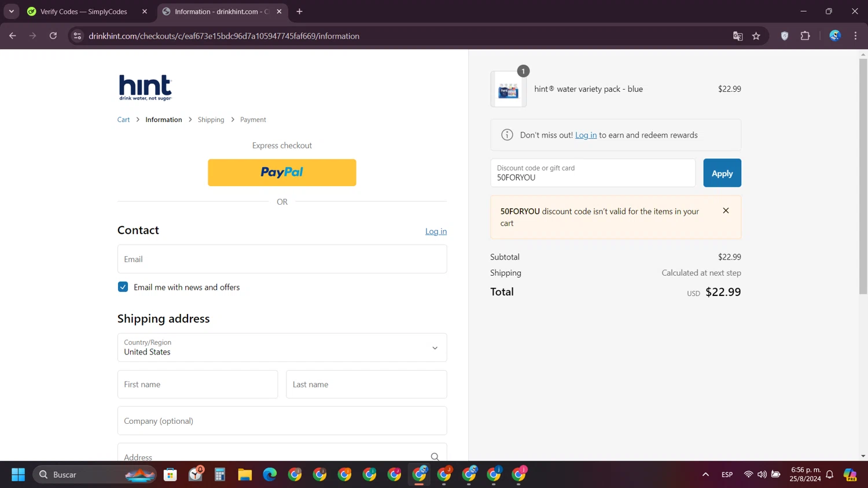Click the hint logo

coord(145,87)
